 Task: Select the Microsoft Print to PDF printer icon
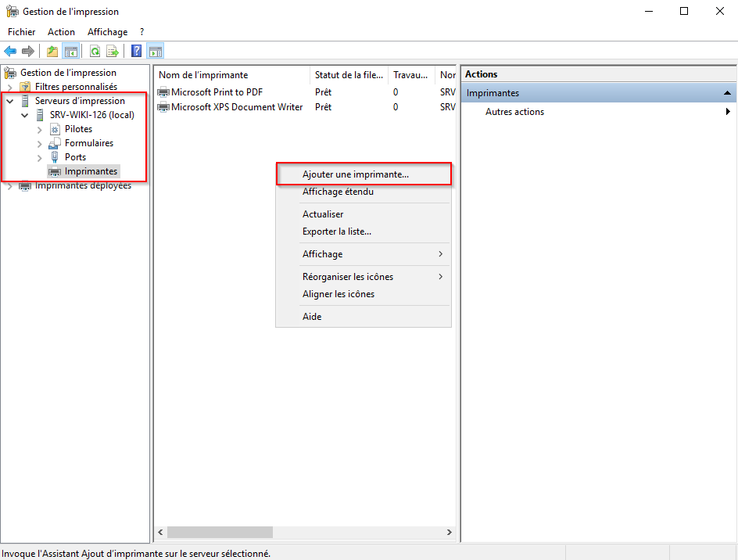pyautogui.click(x=163, y=92)
